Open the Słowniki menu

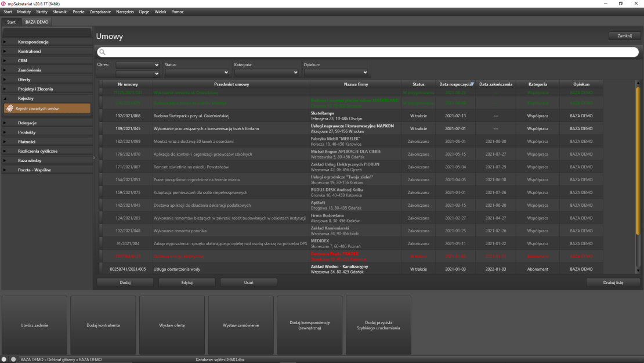[60, 12]
